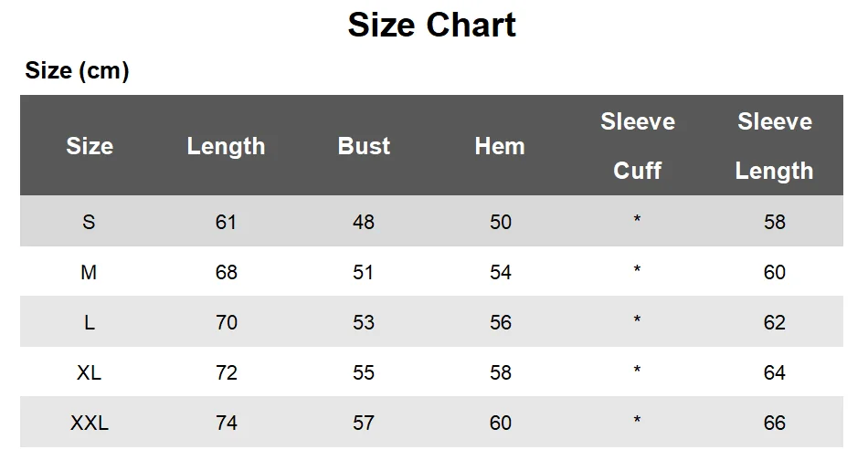The image size is (868, 460).
Task: Click the Size Chart title
Action: tap(431, 25)
